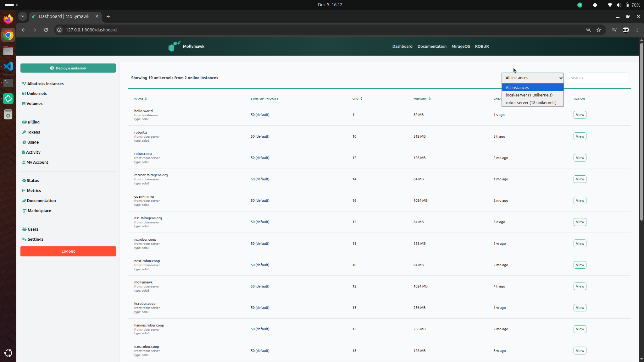Open the Activity sidebar icon
Image resolution: width=644 pixels, height=362 pixels.
tap(25, 152)
